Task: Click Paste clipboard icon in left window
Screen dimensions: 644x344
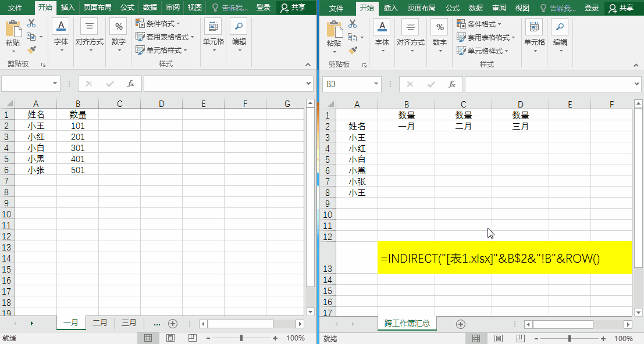Action: point(13,28)
